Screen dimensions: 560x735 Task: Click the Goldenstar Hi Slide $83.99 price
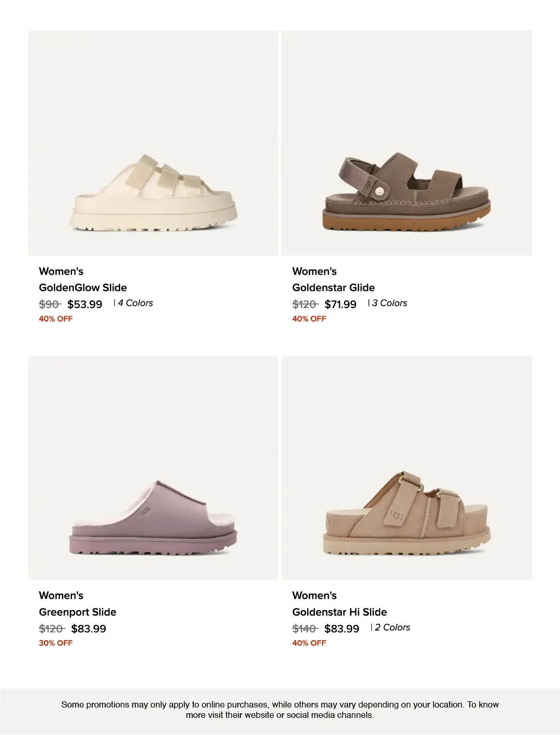point(342,629)
